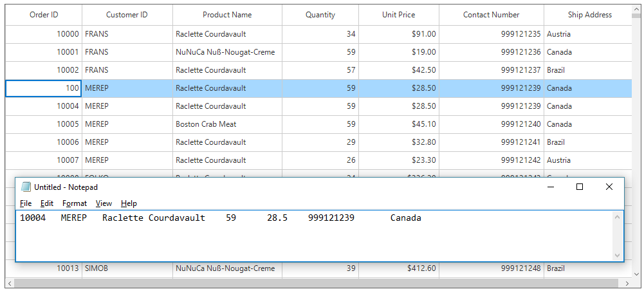Click the Order ID column header
This screenshot has width=644, height=289.
(44, 15)
